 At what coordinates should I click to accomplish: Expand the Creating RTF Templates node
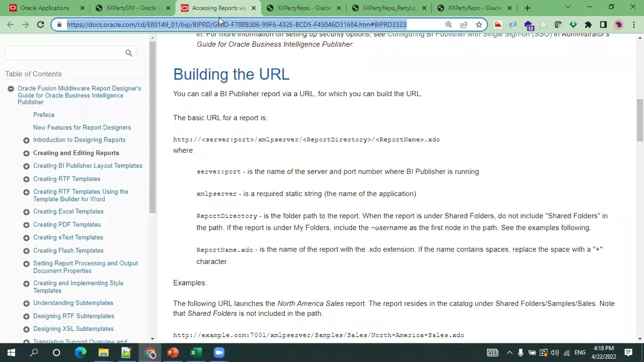coord(26,179)
